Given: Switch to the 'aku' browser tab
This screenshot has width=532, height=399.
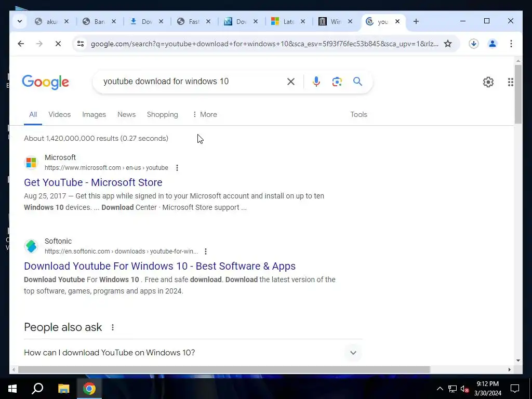Looking at the screenshot, I should [x=51, y=21].
